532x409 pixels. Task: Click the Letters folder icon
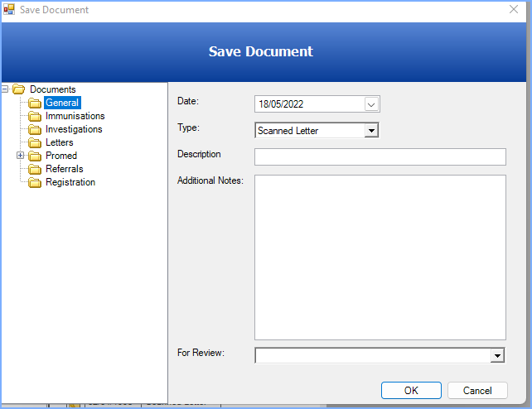click(35, 142)
